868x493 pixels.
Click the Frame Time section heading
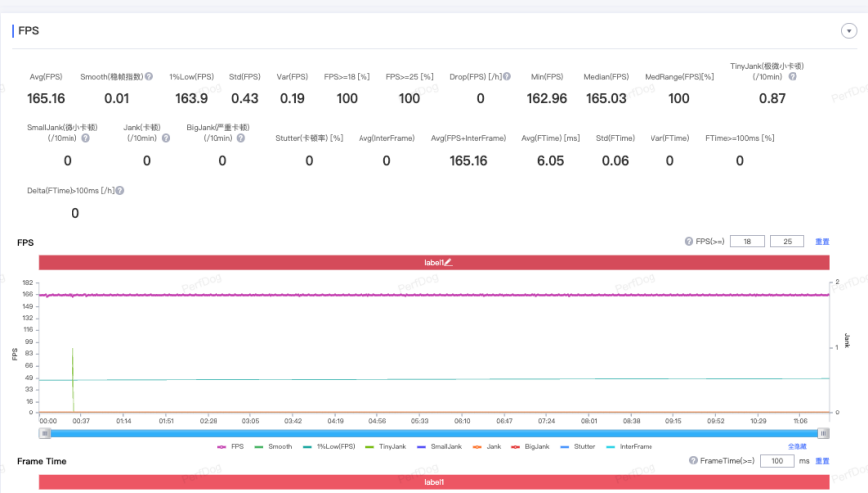click(42, 461)
